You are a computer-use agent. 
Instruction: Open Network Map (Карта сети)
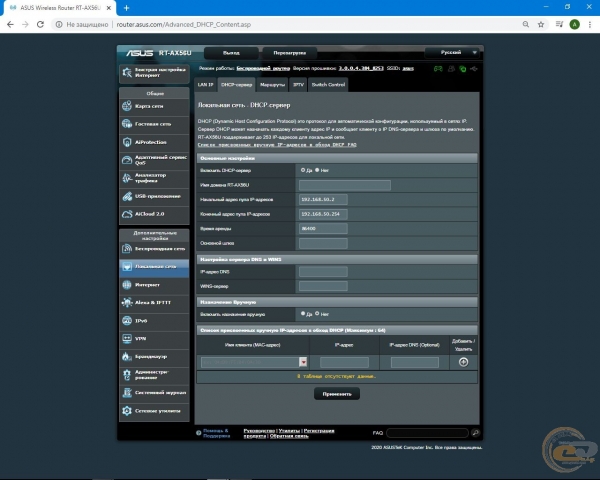154,106
